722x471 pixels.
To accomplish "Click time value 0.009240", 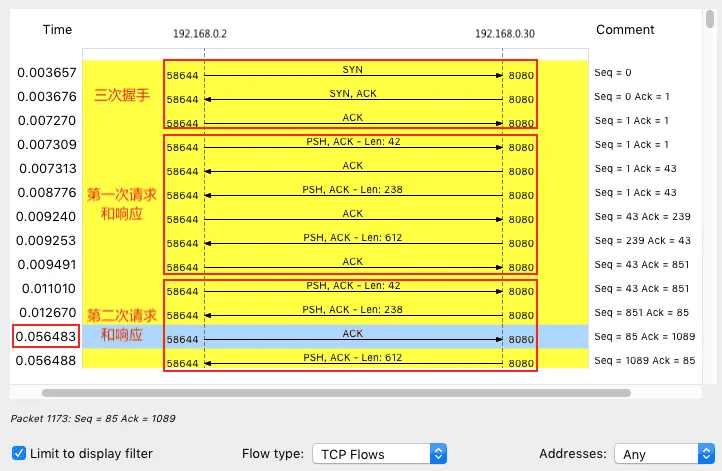I will click(x=46, y=216).
